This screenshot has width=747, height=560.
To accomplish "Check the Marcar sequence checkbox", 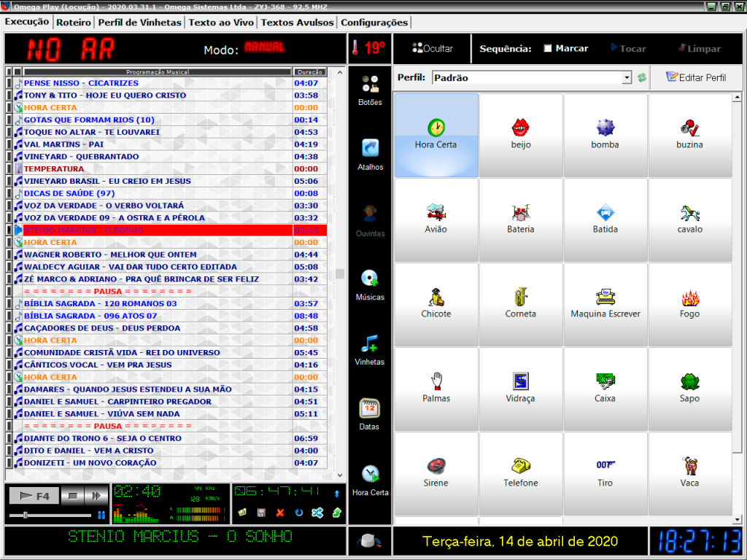I will [548, 49].
